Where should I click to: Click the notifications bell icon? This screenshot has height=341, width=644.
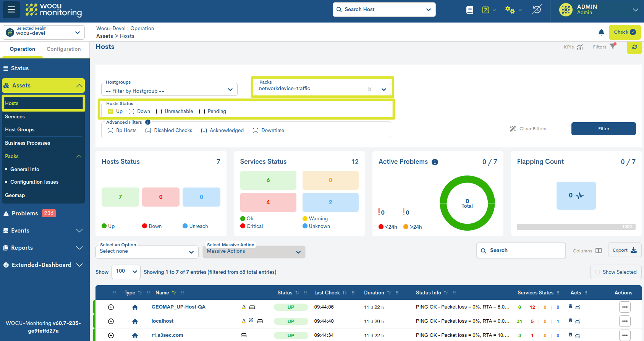601,32
